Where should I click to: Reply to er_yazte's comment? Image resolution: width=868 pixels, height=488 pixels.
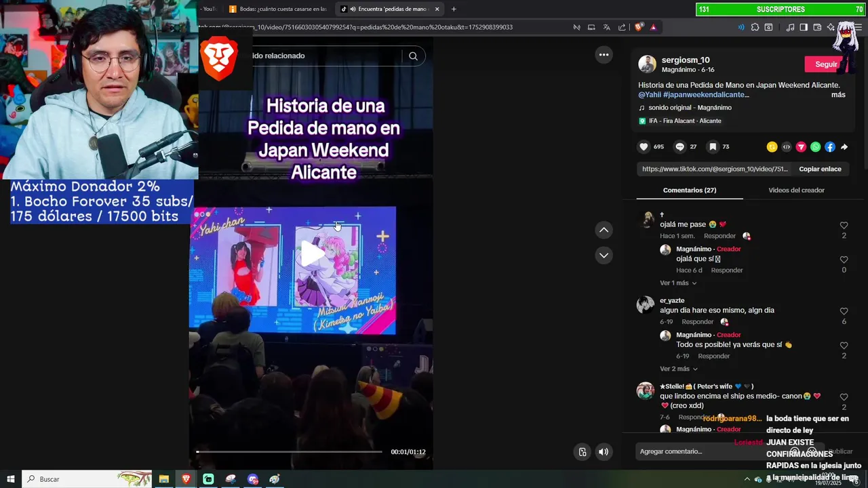(697, 322)
